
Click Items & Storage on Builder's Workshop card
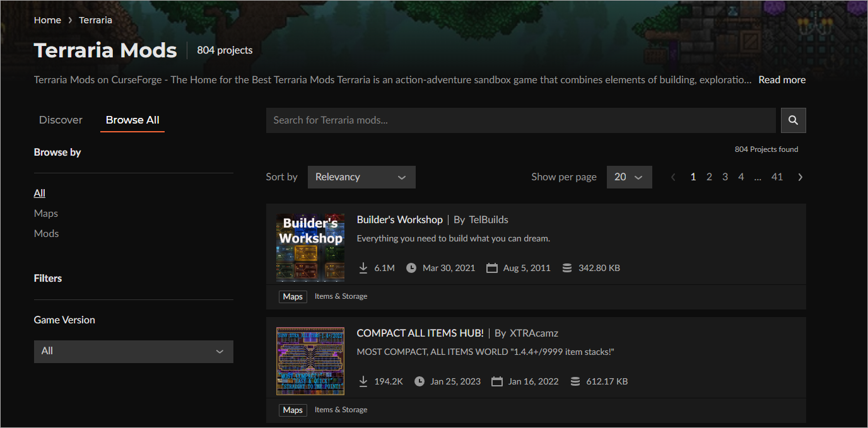[x=341, y=296]
